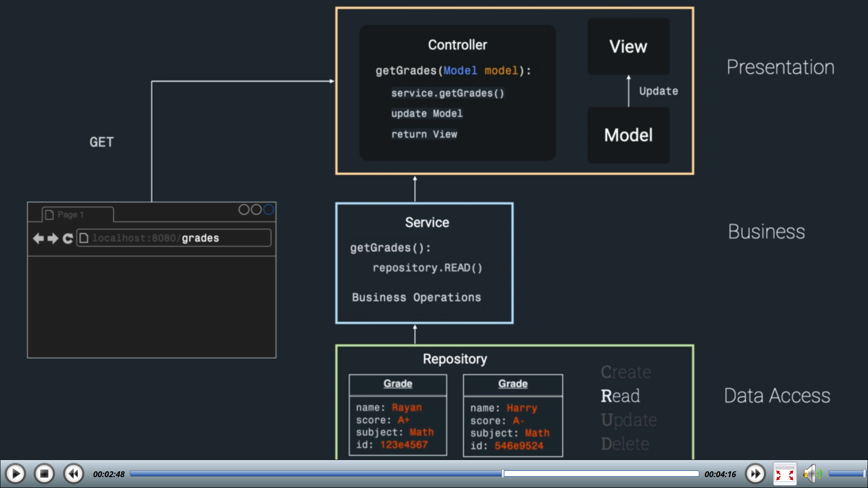Click the blue circle window button
This screenshot has width=868, height=488.
coord(269,210)
